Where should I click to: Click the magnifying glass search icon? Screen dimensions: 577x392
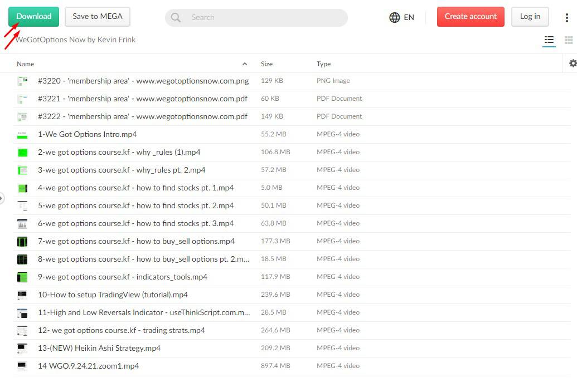pos(176,17)
